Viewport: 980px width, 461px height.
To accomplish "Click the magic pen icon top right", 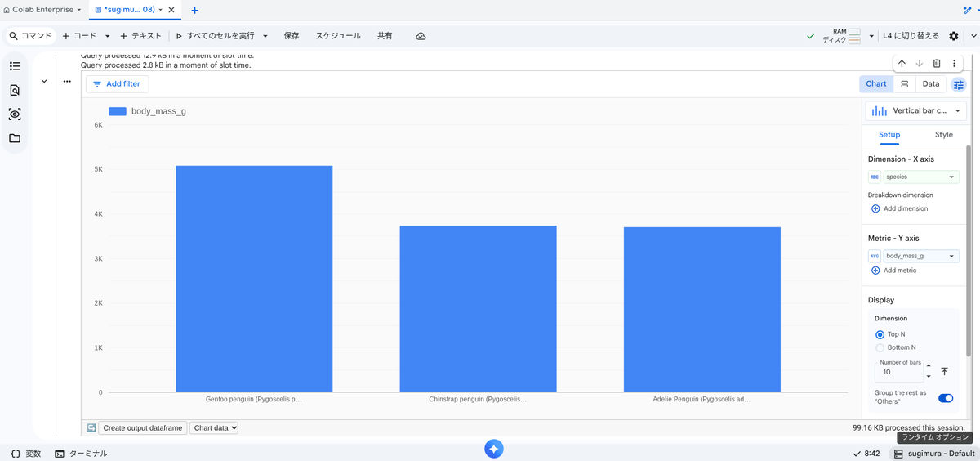I will click(x=968, y=10).
